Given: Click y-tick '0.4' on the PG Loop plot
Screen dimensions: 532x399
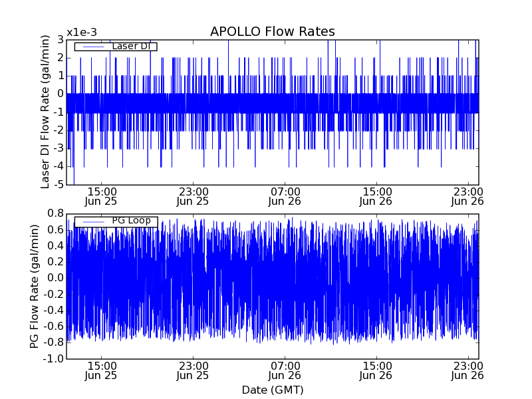Looking at the screenshot, I should [56, 246].
